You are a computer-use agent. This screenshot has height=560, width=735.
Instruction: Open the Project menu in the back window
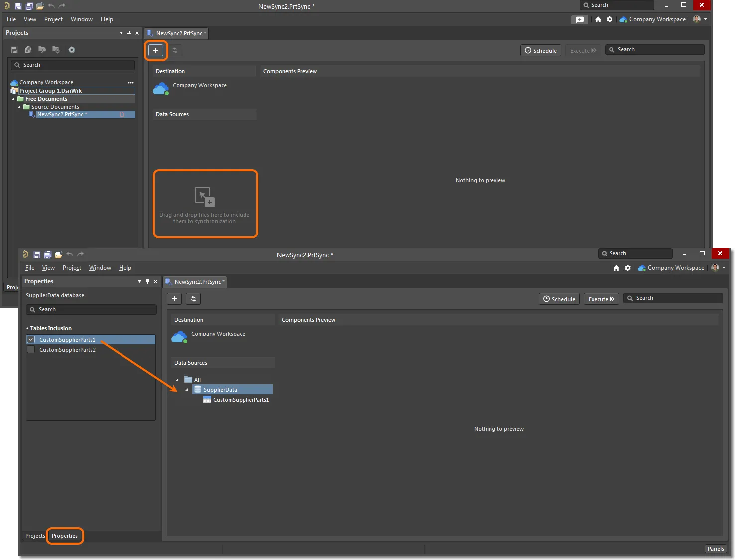pyautogui.click(x=53, y=19)
